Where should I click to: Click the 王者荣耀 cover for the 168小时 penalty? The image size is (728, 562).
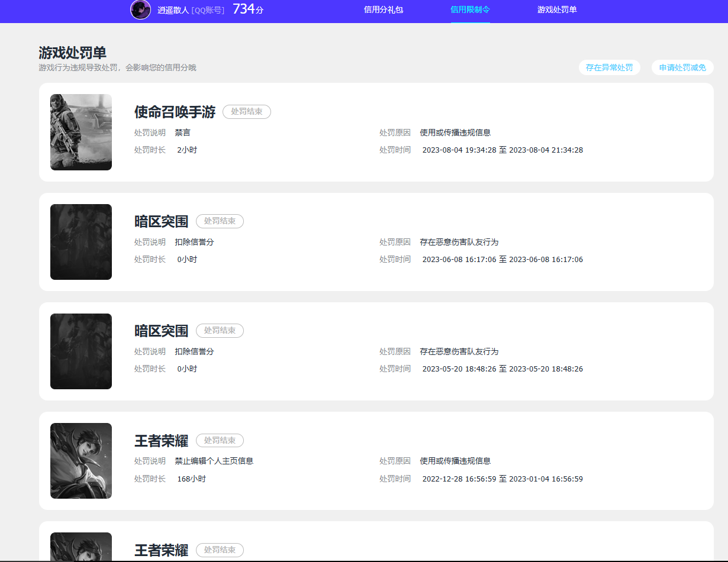[x=81, y=461]
